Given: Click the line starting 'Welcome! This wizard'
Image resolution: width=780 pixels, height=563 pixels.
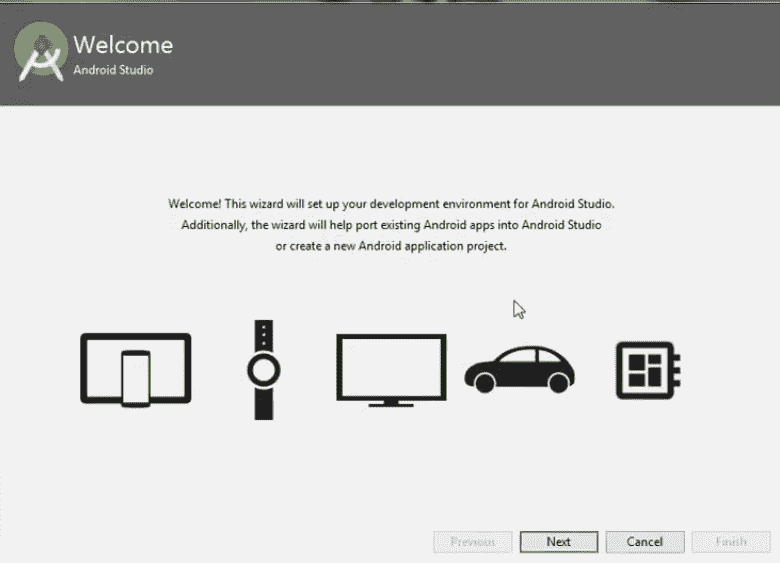Looking at the screenshot, I should [x=391, y=204].
